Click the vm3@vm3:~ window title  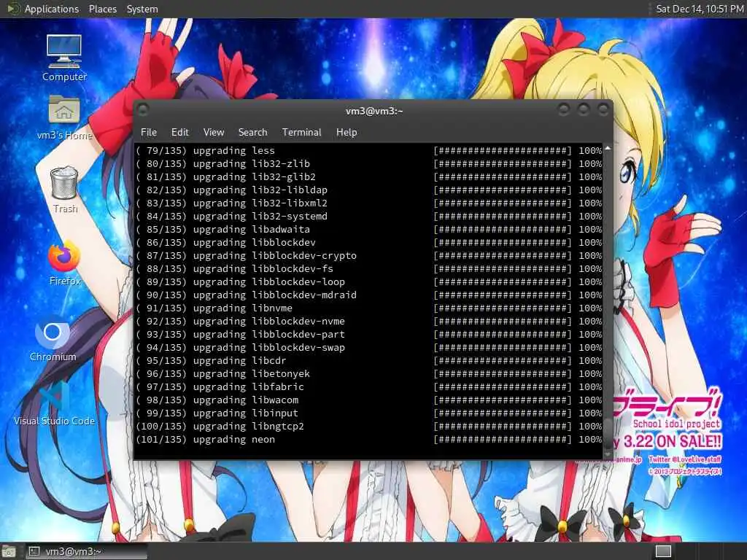pyautogui.click(x=374, y=111)
